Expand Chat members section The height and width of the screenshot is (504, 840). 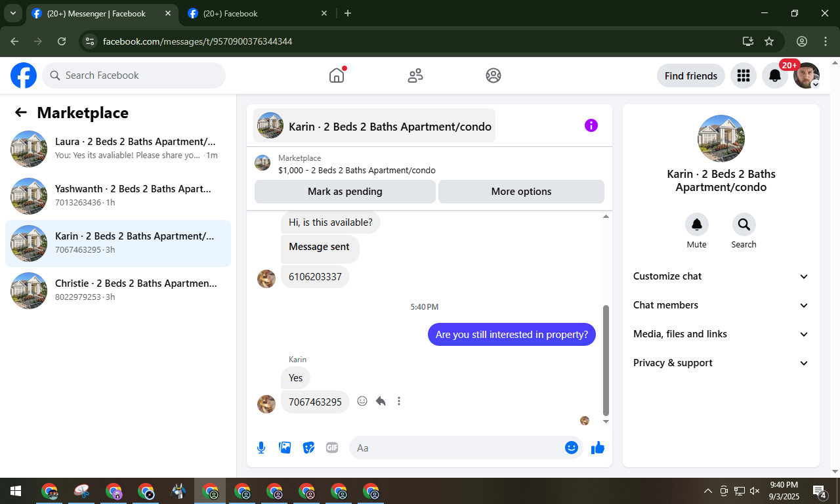pos(721,305)
